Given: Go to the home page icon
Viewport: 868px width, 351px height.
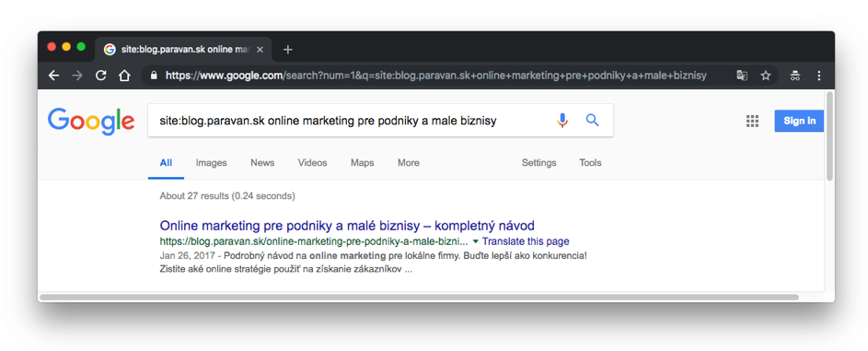Looking at the screenshot, I should click(x=124, y=76).
